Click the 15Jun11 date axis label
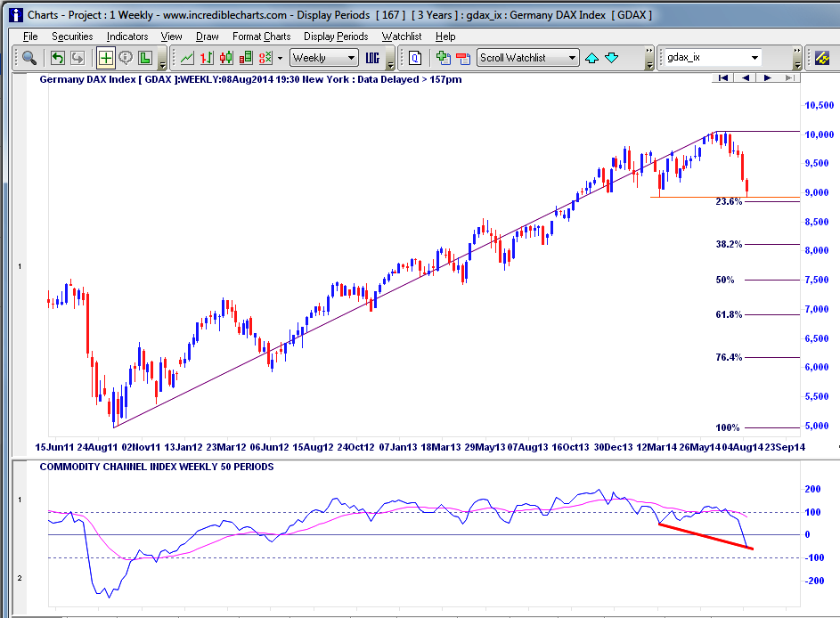 [x=54, y=447]
